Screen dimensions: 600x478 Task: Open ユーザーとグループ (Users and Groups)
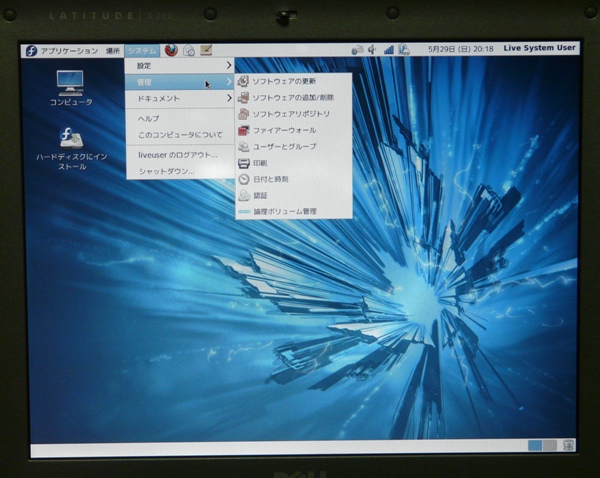[x=284, y=146]
